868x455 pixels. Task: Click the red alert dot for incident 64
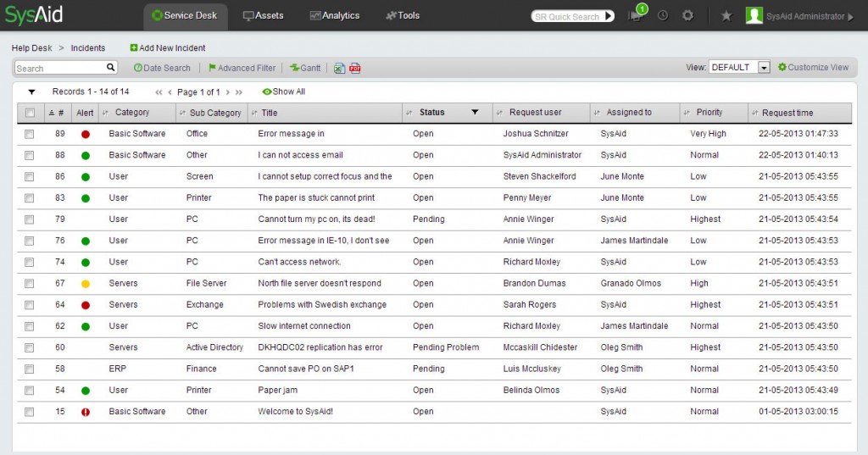pyautogui.click(x=85, y=305)
